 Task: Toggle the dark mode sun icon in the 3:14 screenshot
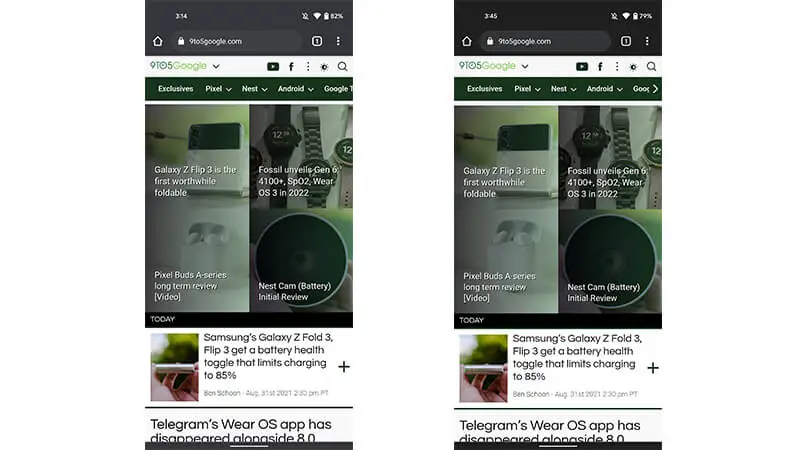(x=324, y=67)
